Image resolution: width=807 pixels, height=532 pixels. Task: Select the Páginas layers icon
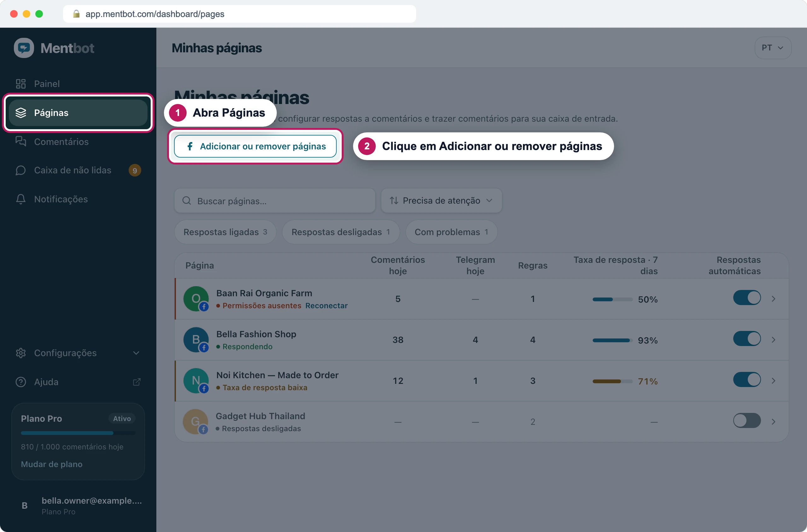click(x=21, y=113)
